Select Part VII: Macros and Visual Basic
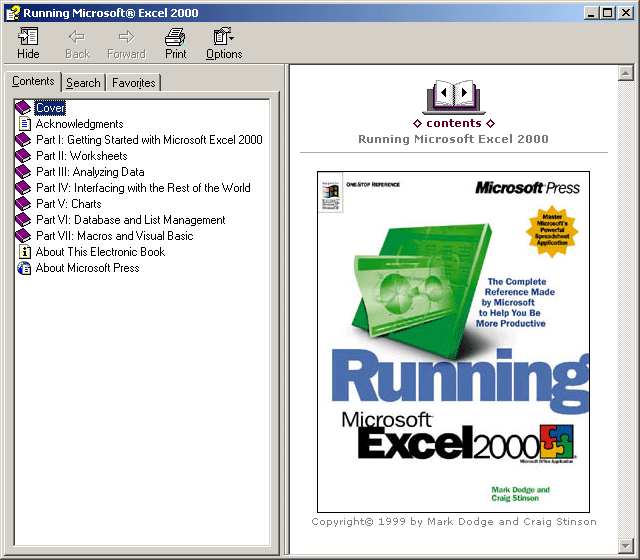Viewport: 640px width, 560px height. [x=115, y=236]
